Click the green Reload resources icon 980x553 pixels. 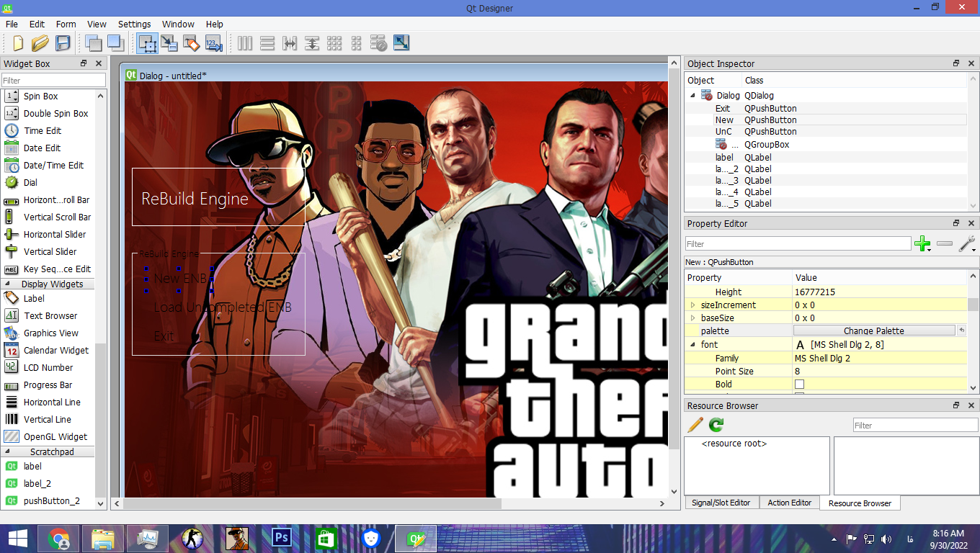point(716,425)
